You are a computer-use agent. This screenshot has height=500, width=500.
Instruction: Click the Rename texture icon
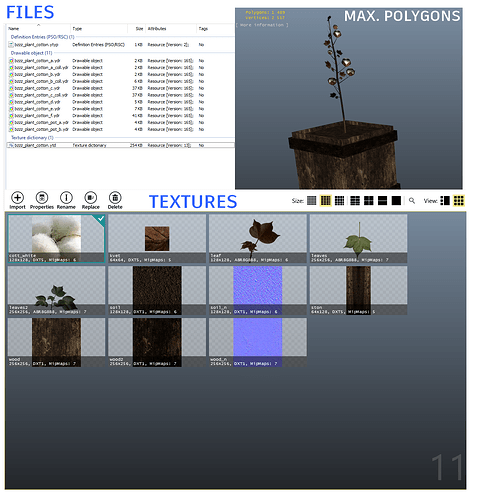[66, 200]
